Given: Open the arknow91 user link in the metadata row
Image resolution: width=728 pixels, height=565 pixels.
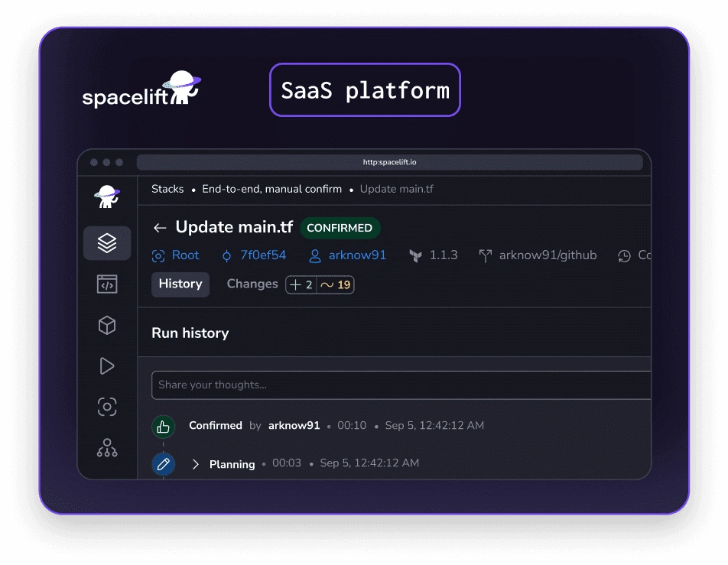Looking at the screenshot, I should (x=357, y=255).
